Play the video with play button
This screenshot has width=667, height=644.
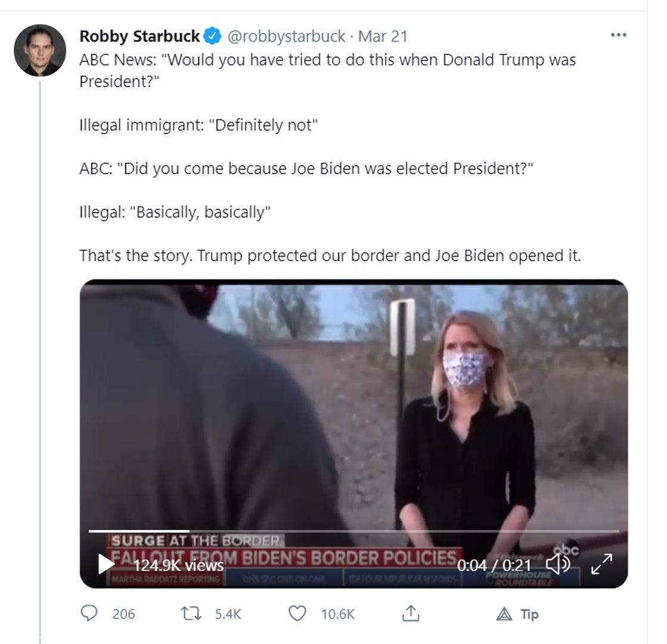click(x=106, y=563)
